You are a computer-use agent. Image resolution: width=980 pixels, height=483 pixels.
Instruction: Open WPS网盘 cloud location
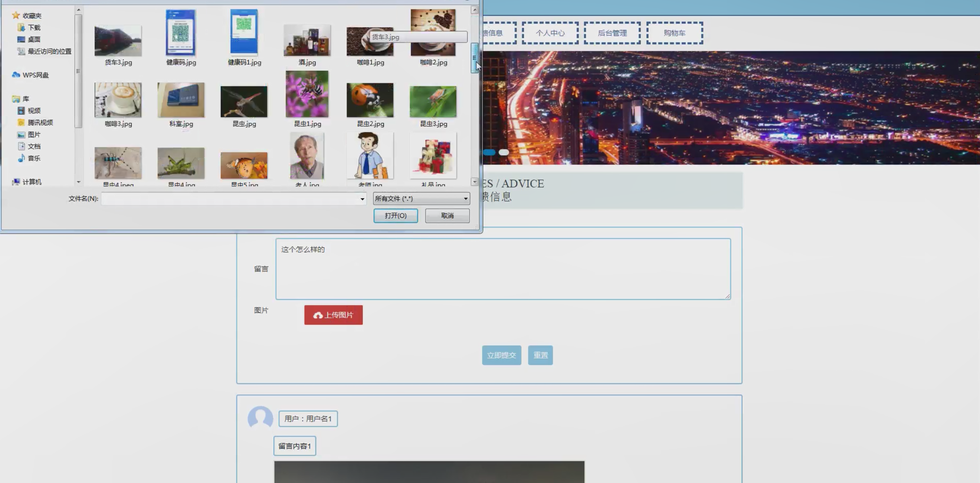pyautogui.click(x=35, y=75)
